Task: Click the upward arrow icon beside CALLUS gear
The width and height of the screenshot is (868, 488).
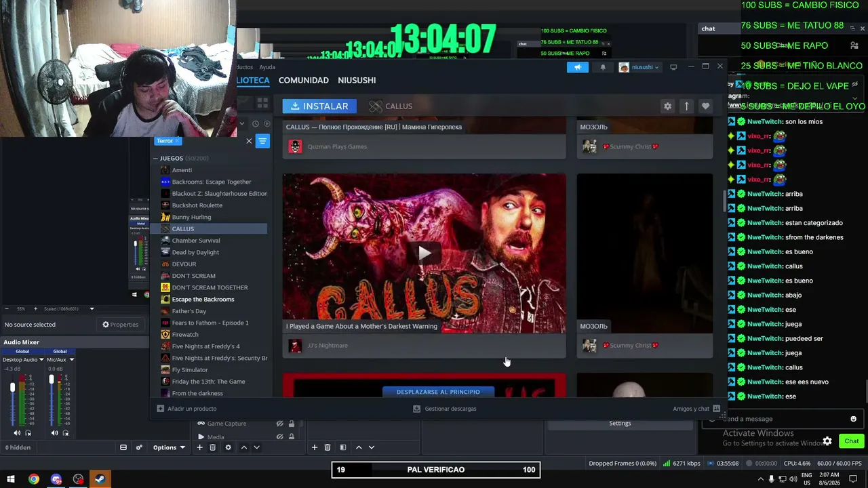Action: 686,106
